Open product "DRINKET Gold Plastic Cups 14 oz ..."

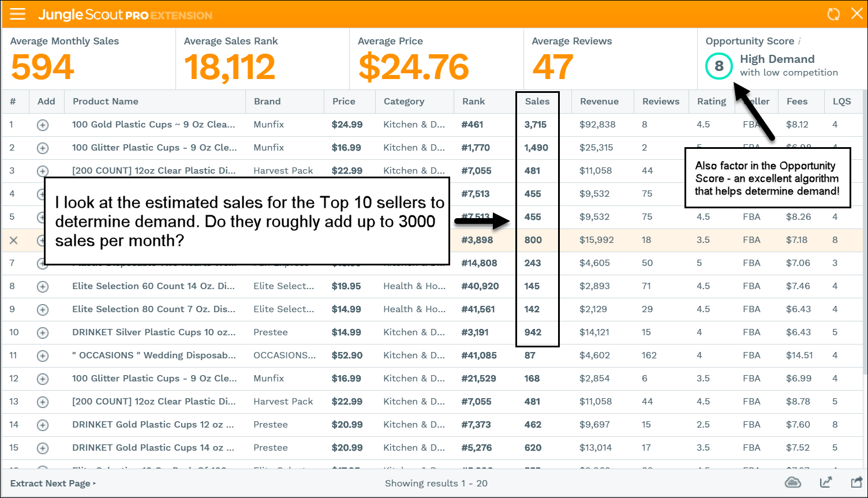coord(154,448)
